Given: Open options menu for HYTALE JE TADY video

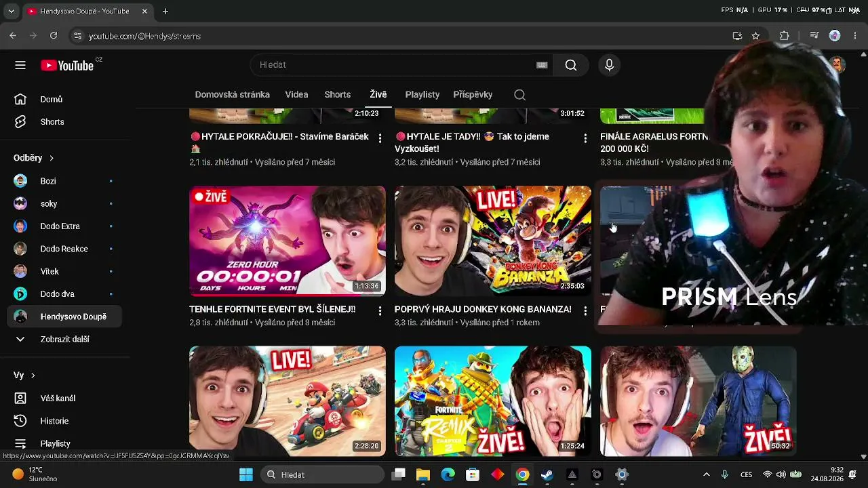Looking at the screenshot, I should tap(585, 138).
